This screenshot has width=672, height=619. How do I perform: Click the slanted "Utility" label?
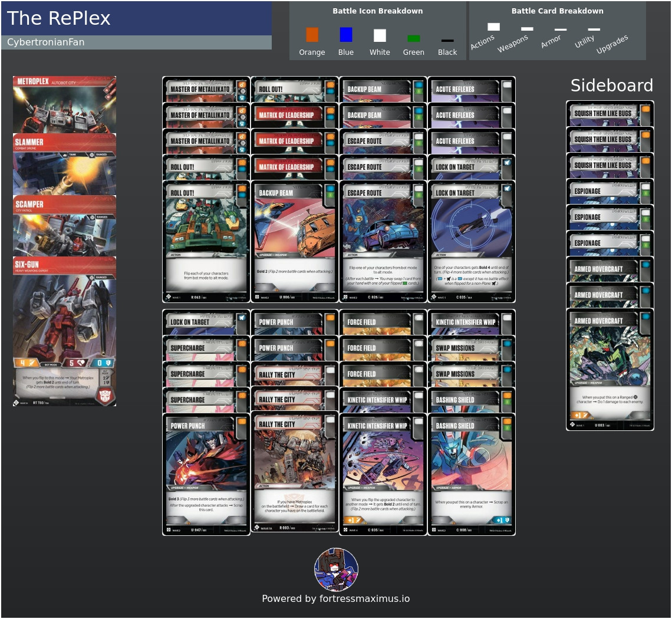585,41
